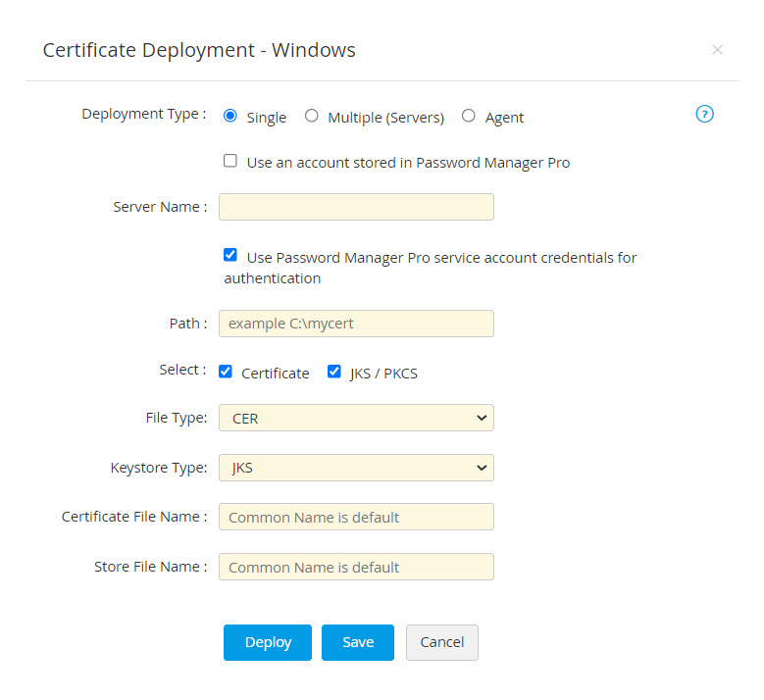
Task: Close the Certificate Deployment dialog
Action: (717, 50)
